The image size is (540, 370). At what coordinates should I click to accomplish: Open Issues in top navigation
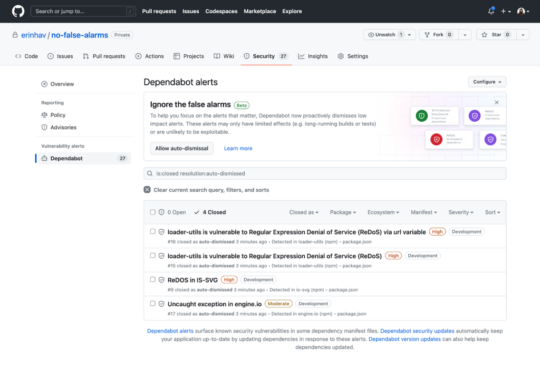[x=190, y=11]
